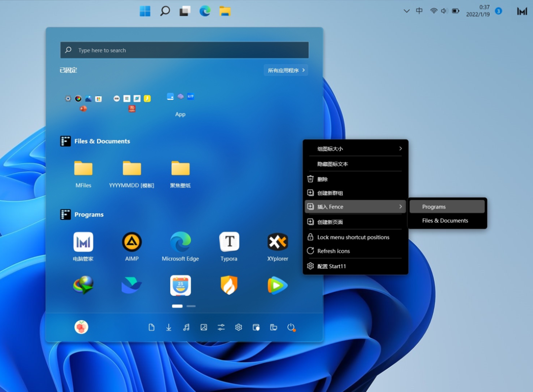Launch Edge from the taskbar
The image size is (533, 392).
point(205,11)
